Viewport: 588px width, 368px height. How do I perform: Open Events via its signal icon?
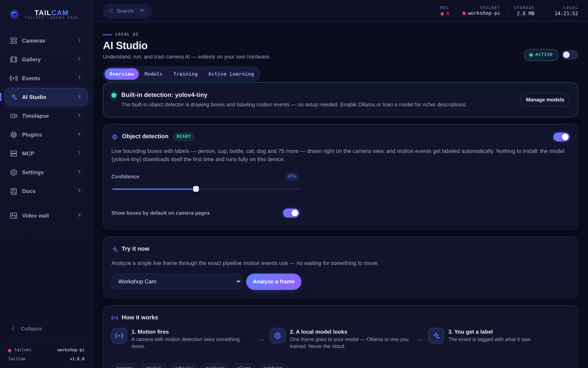point(14,78)
